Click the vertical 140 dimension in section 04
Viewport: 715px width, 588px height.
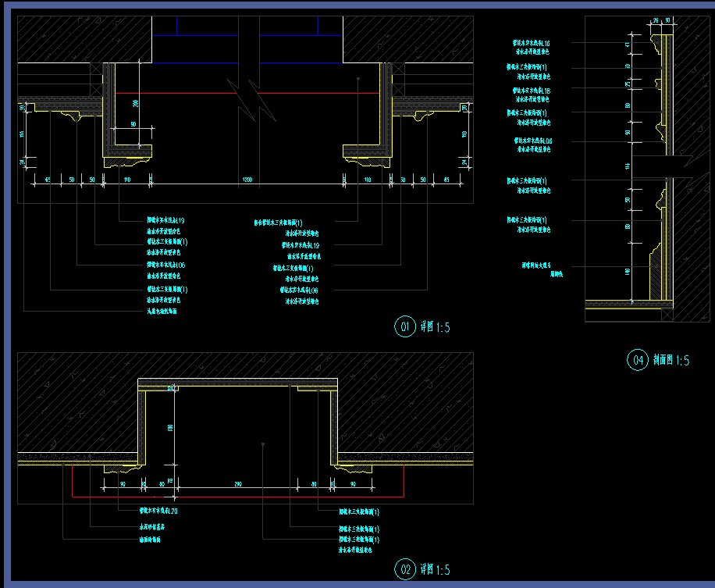tap(628, 272)
